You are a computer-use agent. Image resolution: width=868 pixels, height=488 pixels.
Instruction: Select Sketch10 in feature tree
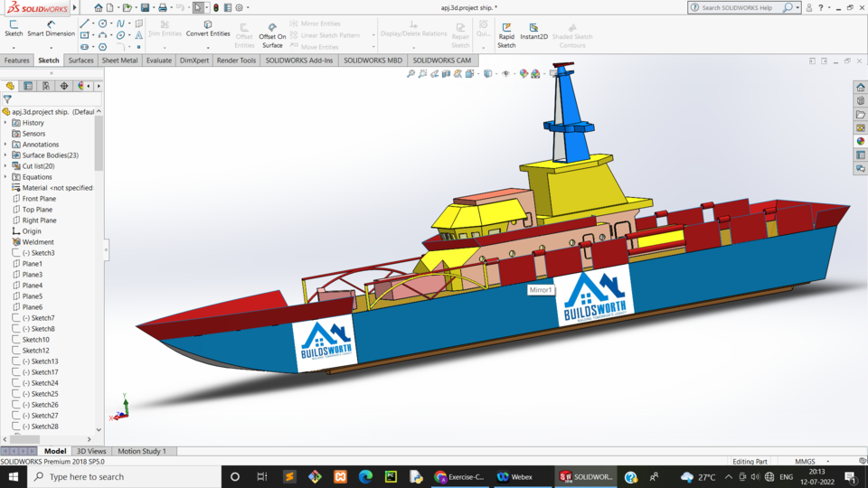coord(35,340)
